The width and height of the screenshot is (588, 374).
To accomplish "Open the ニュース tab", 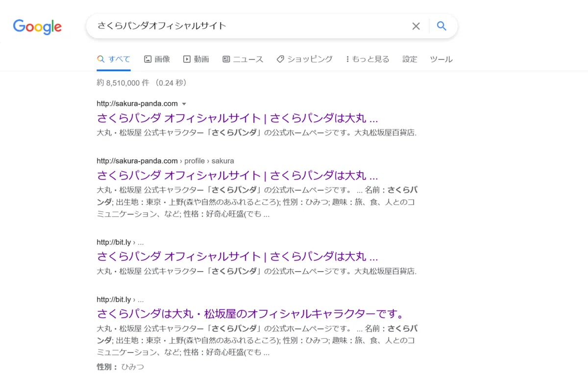I will pos(243,59).
